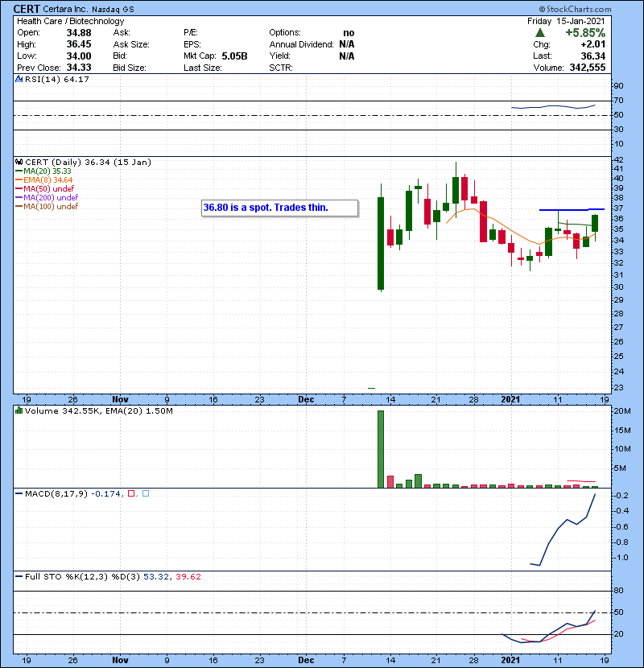Click the CERT ticker symbol in header

(x=27, y=9)
